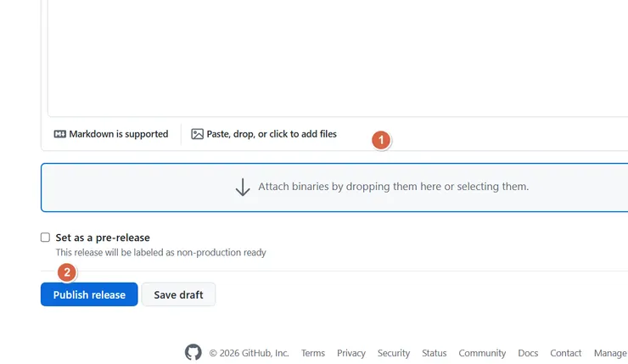628x364 pixels.
Task: Open the Docs footer link
Action: click(x=528, y=353)
